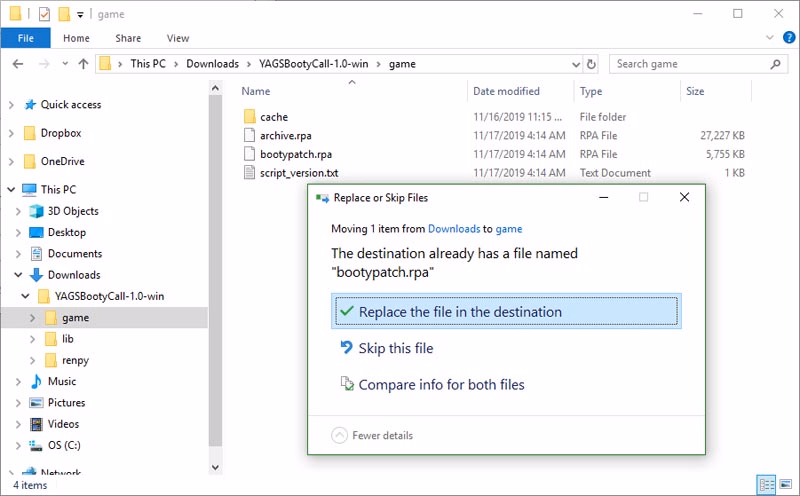The width and height of the screenshot is (800, 496).
Task: Click the Back navigation arrow
Action: 18,64
